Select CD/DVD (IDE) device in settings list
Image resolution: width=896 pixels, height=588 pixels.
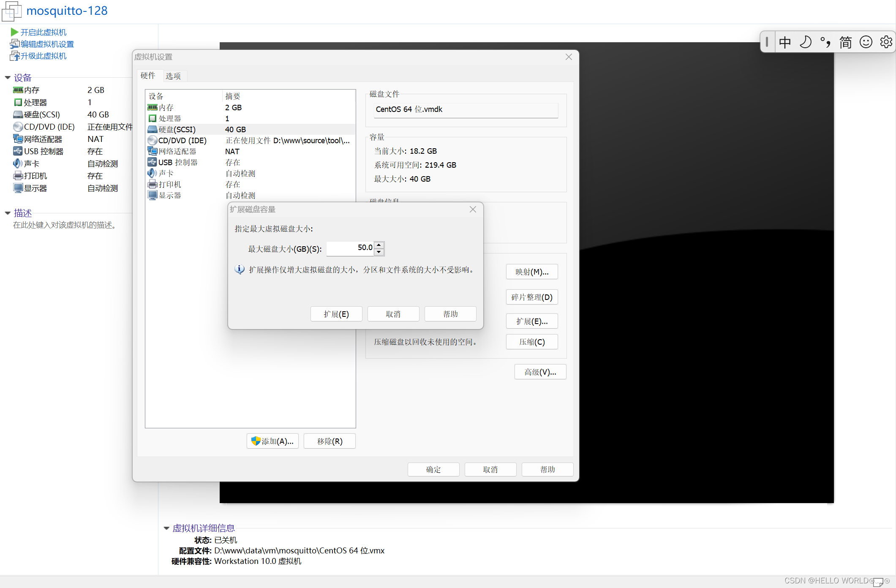point(182,141)
